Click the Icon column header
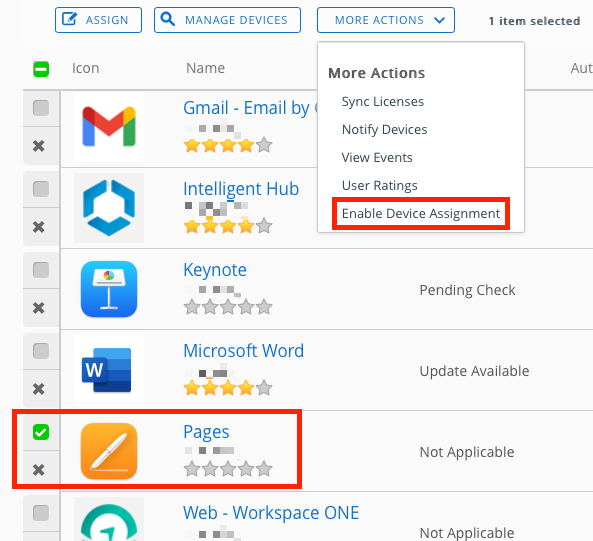 point(85,68)
